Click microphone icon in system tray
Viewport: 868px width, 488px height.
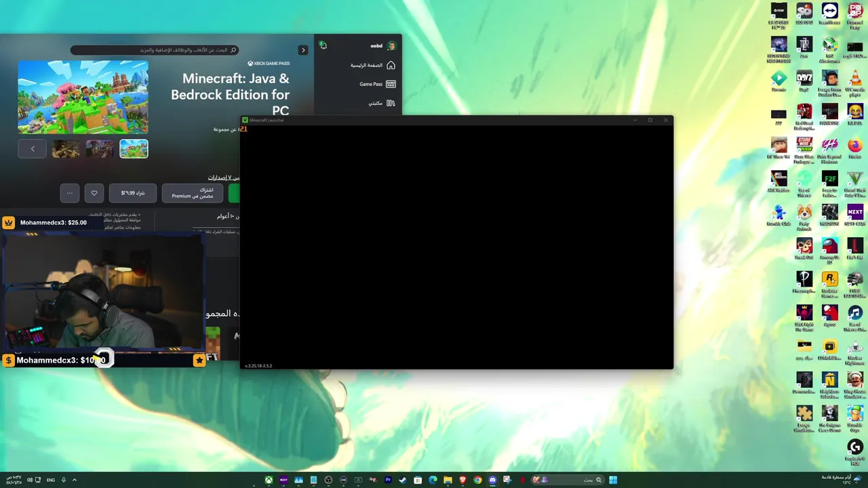pyautogui.click(x=64, y=480)
